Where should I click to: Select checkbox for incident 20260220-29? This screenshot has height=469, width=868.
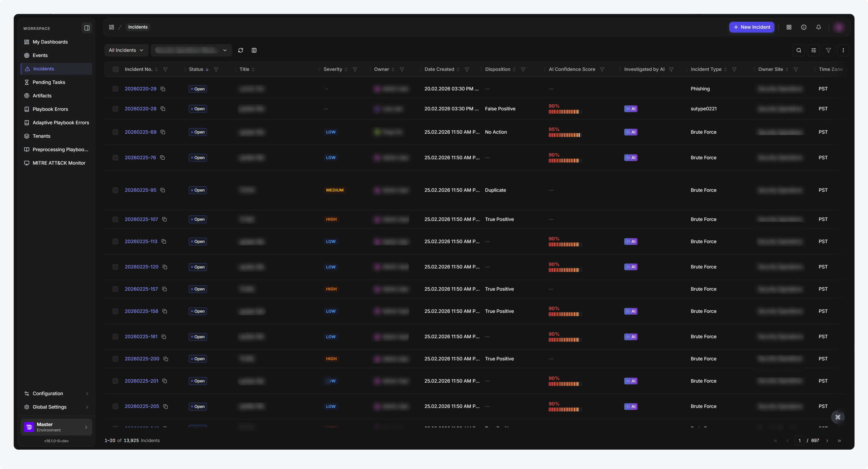[115, 89]
